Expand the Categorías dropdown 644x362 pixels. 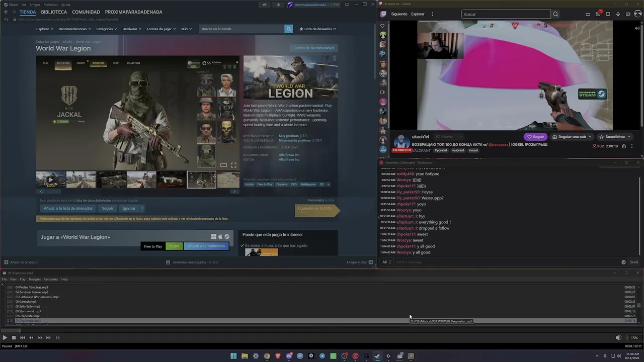(106, 29)
